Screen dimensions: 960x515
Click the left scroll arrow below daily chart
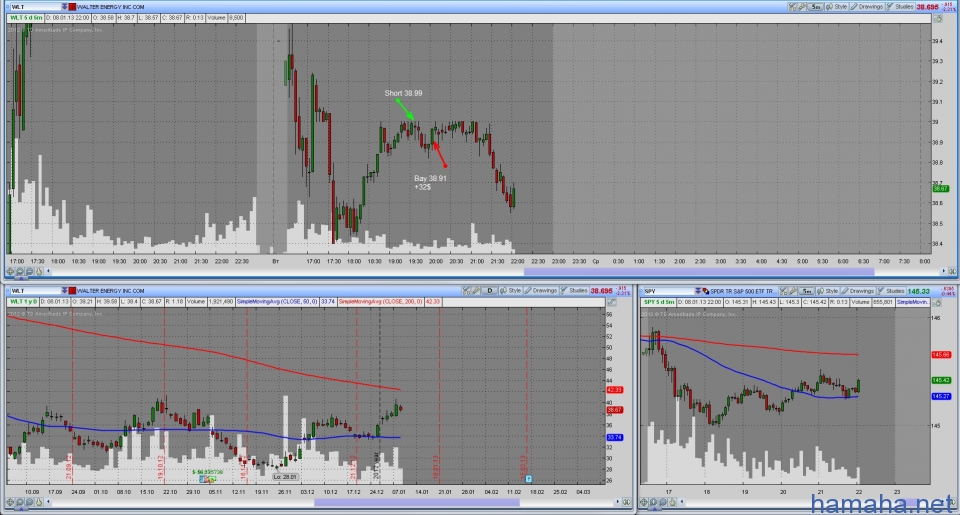[48, 502]
